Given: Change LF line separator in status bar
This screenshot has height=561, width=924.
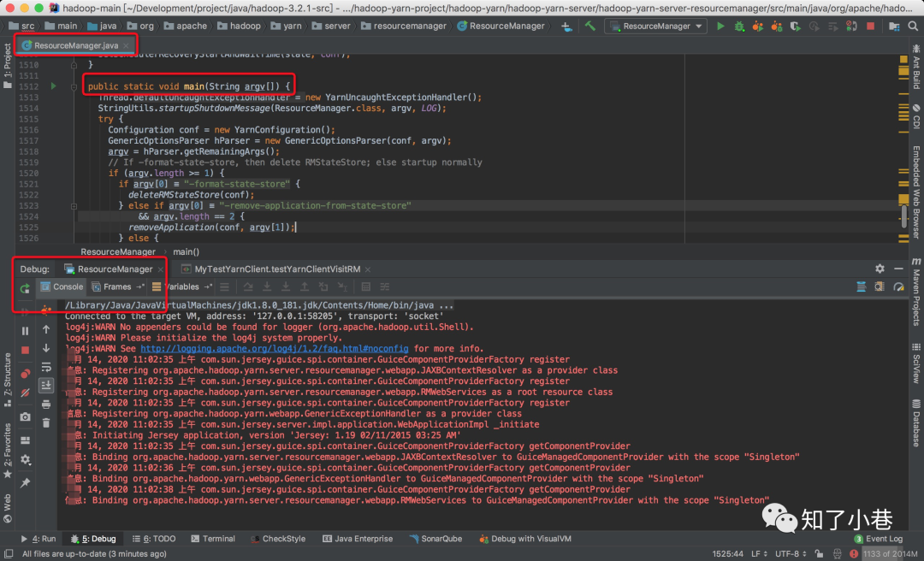Looking at the screenshot, I should (759, 554).
